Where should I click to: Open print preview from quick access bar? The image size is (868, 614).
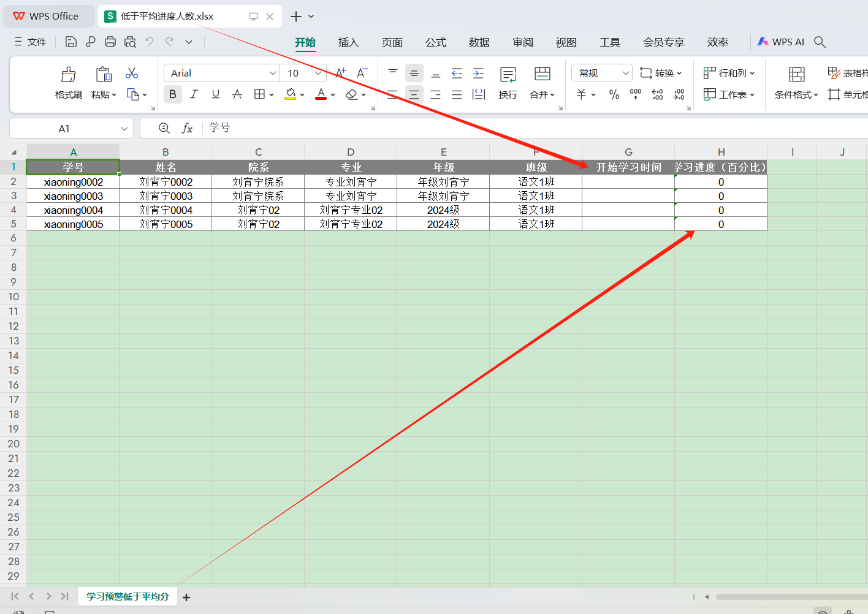pyautogui.click(x=130, y=42)
